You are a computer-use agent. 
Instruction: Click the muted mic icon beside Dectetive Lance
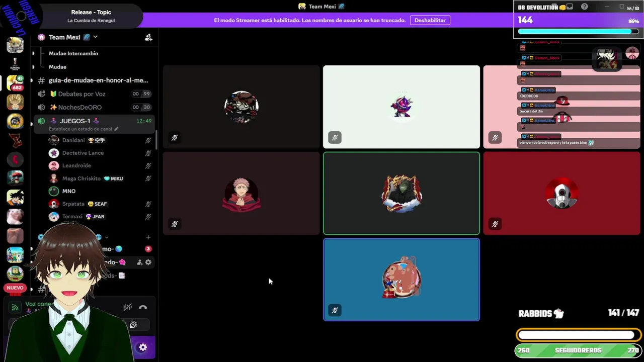coord(148,153)
